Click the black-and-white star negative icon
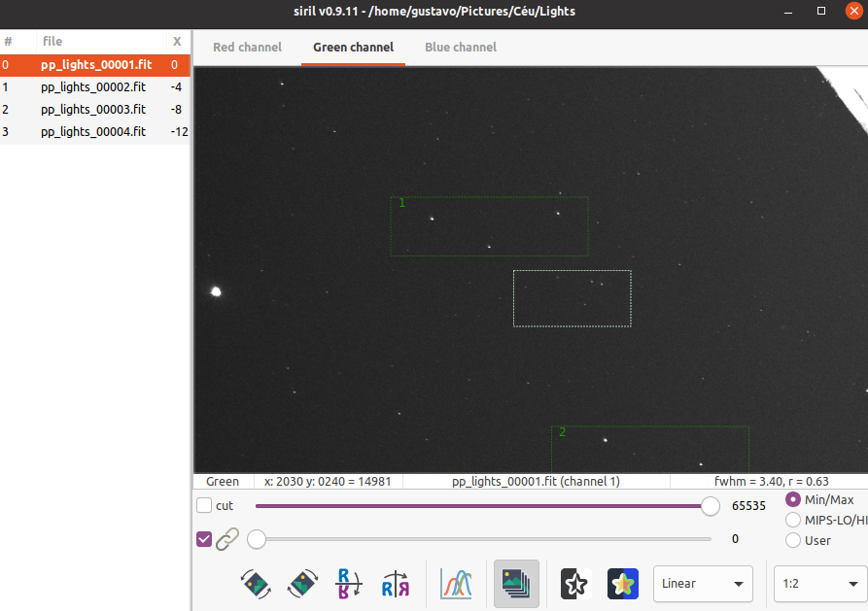This screenshot has width=868, height=611. point(576,584)
